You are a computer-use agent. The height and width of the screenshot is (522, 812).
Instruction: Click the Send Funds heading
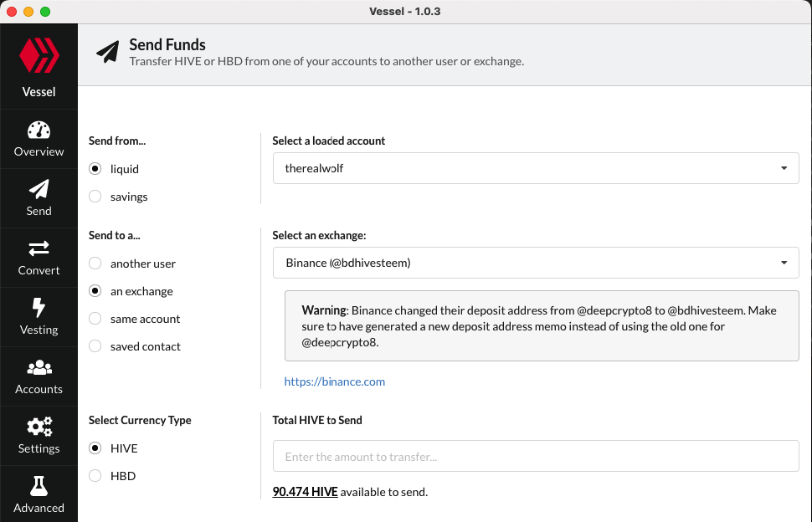click(x=167, y=45)
